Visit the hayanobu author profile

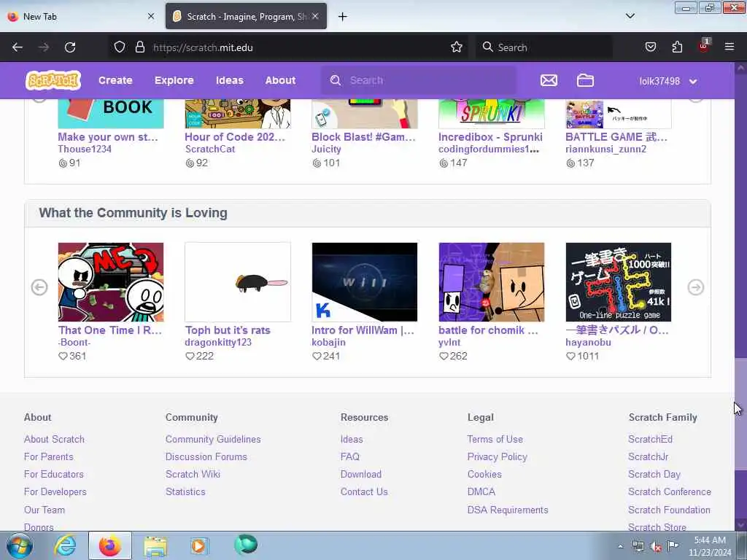[588, 343]
